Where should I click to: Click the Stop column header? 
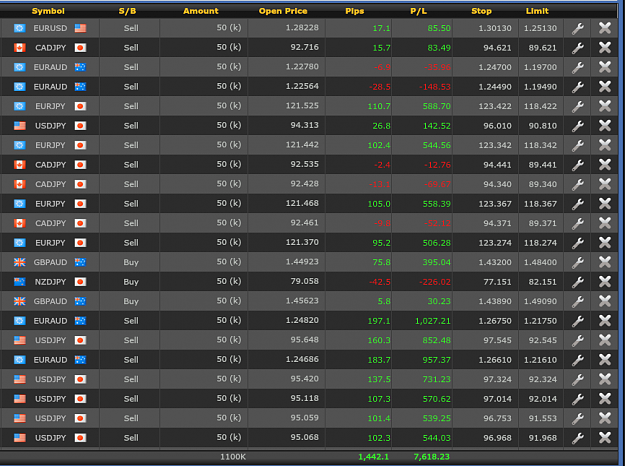pyautogui.click(x=482, y=11)
